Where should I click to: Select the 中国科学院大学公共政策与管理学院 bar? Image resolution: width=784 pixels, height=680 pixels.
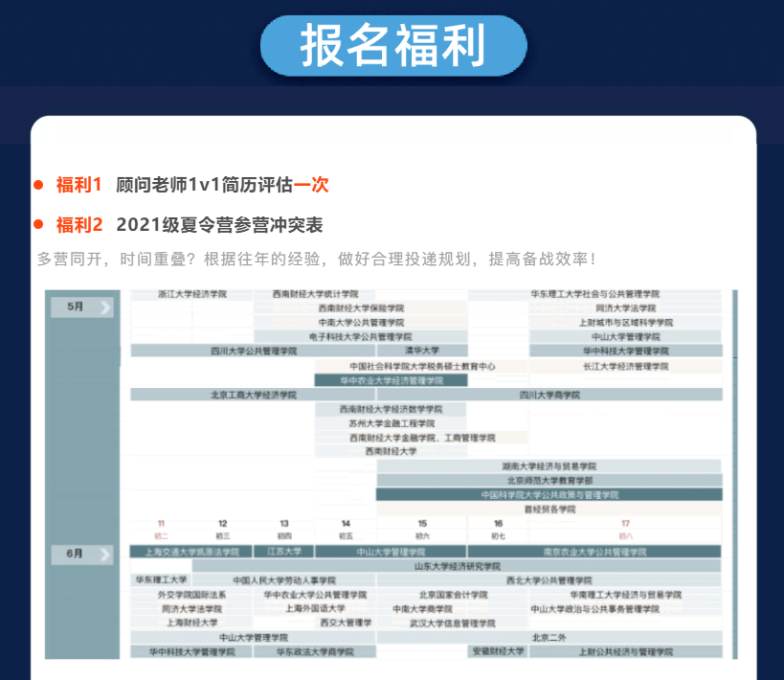pos(549,495)
